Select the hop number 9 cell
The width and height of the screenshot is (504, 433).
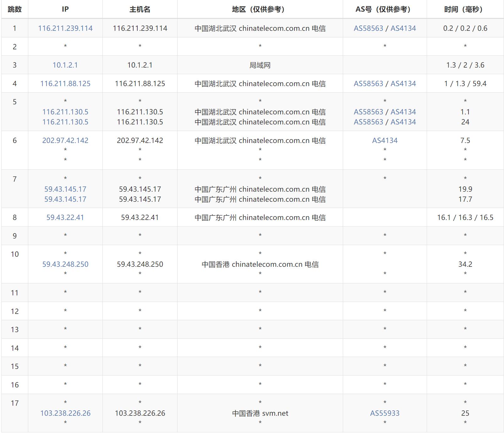click(x=15, y=236)
